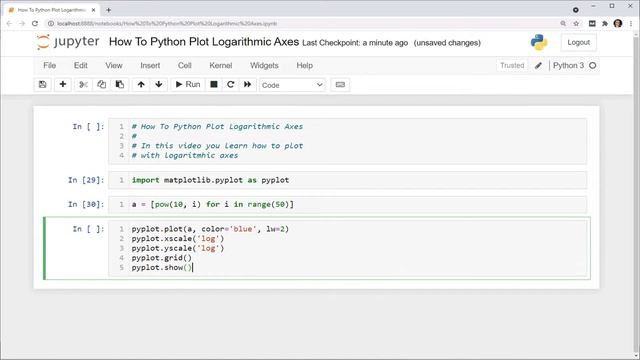Run the selected cell
Image resolution: width=640 pixels, height=360 pixels.
pos(188,84)
